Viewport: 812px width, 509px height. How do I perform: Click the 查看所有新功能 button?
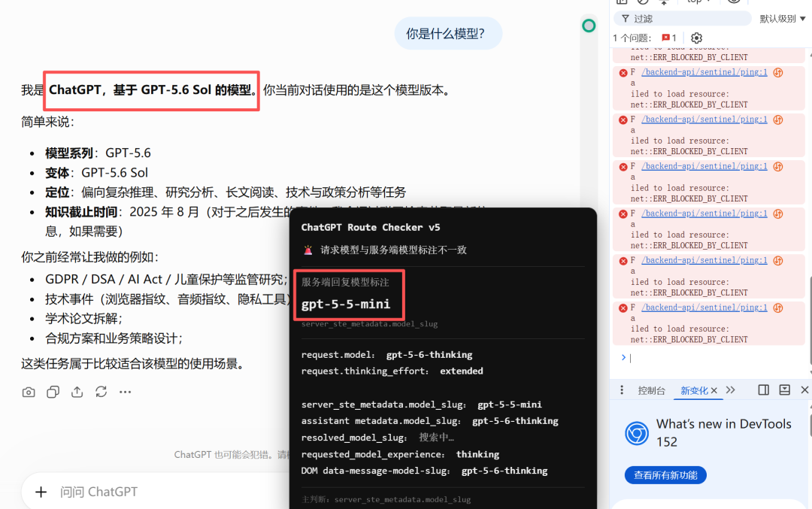pos(665,475)
